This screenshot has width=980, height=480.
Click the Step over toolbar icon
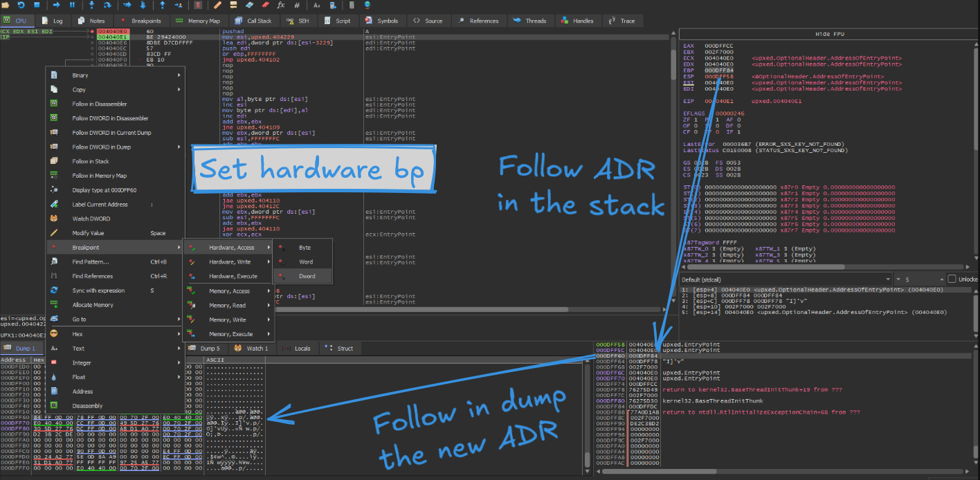click(108, 5)
